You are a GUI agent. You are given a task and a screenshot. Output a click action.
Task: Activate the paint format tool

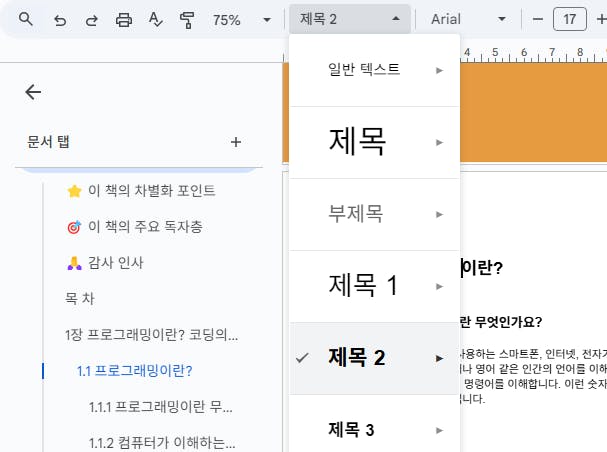[x=187, y=20]
